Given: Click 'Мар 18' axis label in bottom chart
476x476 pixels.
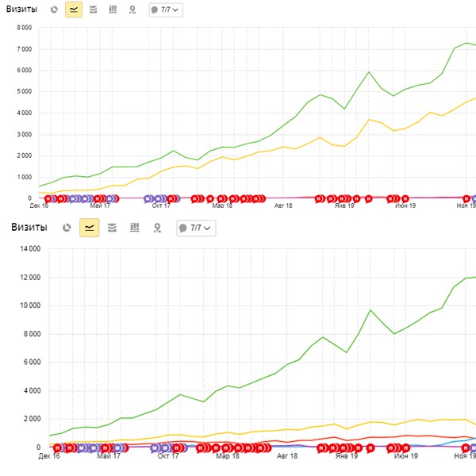Looking at the screenshot, I should (x=228, y=456).
